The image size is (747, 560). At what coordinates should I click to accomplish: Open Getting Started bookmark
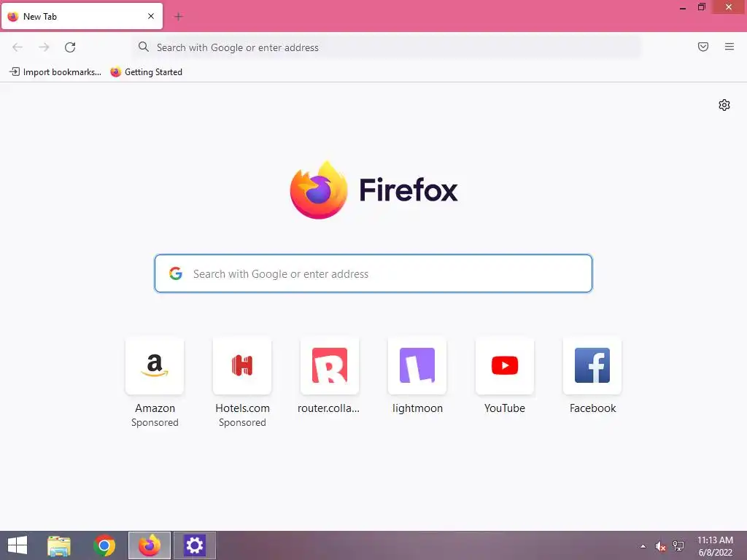(x=146, y=72)
